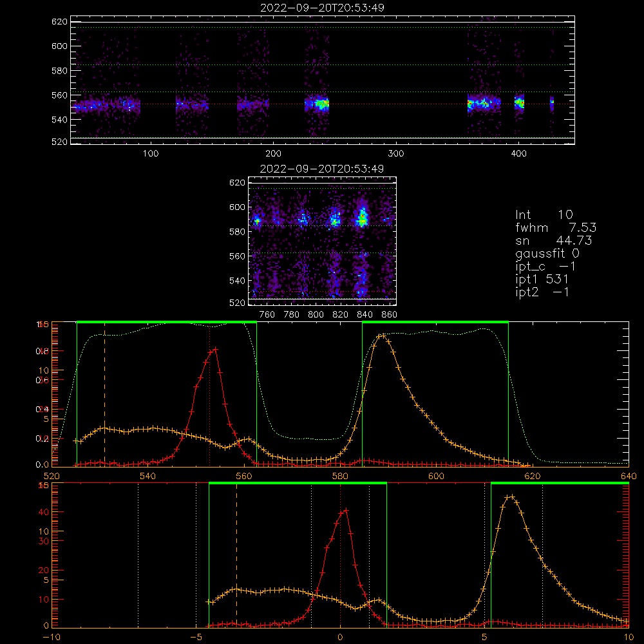Click the orange curve peak in third plot
644x644 pixels.
click(383, 336)
